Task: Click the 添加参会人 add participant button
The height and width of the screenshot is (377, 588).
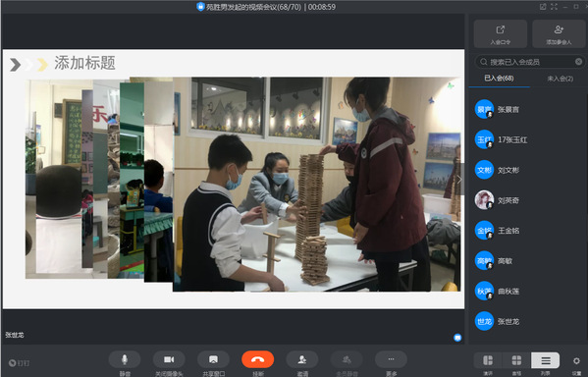Action: 559,34
